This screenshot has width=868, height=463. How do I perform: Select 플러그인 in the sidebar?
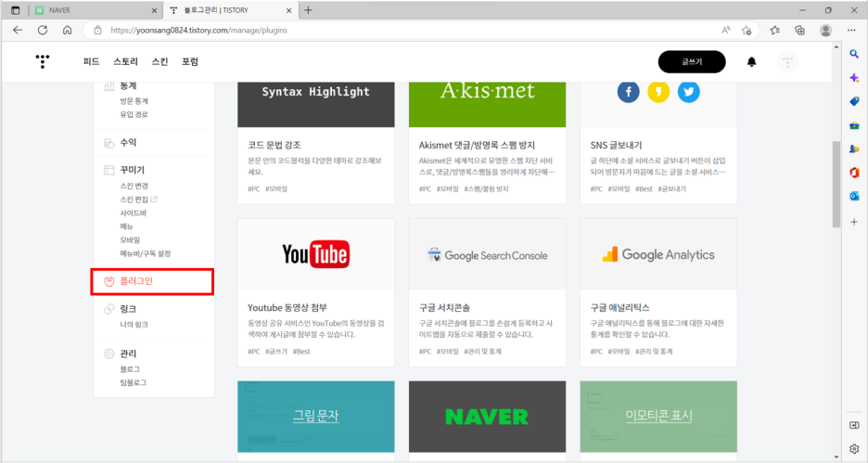click(152, 281)
